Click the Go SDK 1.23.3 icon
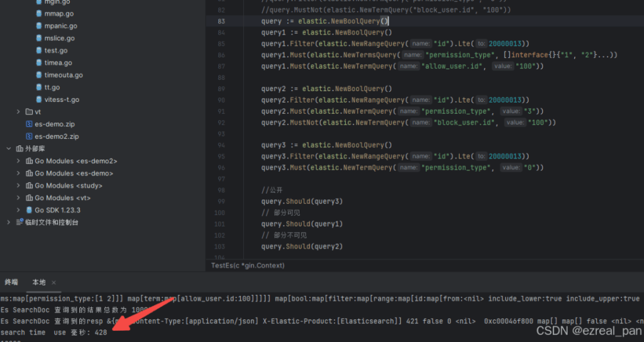This screenshot has width=644, height=342. (29, 210)
